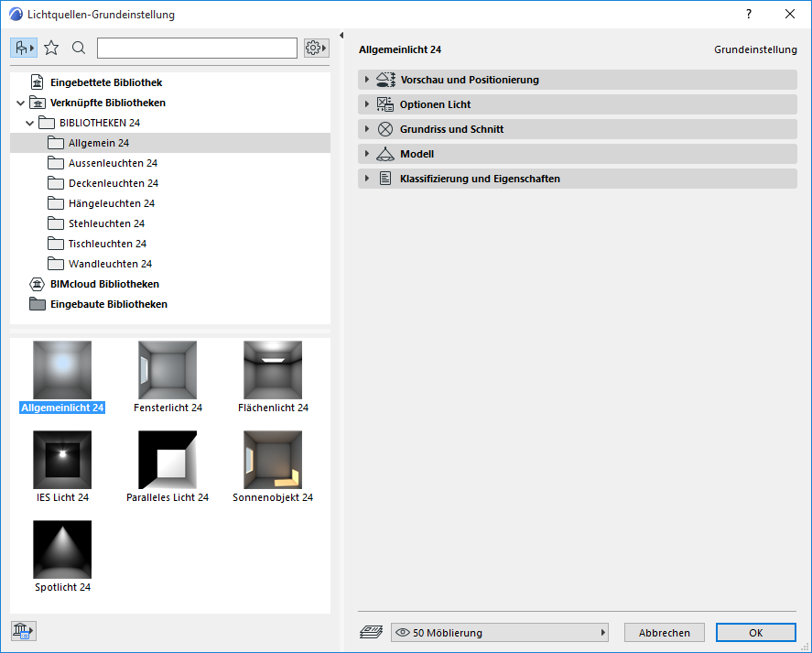This screenshot has width=812, height=653.
Task: Expand Grundriss und Schnitt panel
Action: (578, 129)
